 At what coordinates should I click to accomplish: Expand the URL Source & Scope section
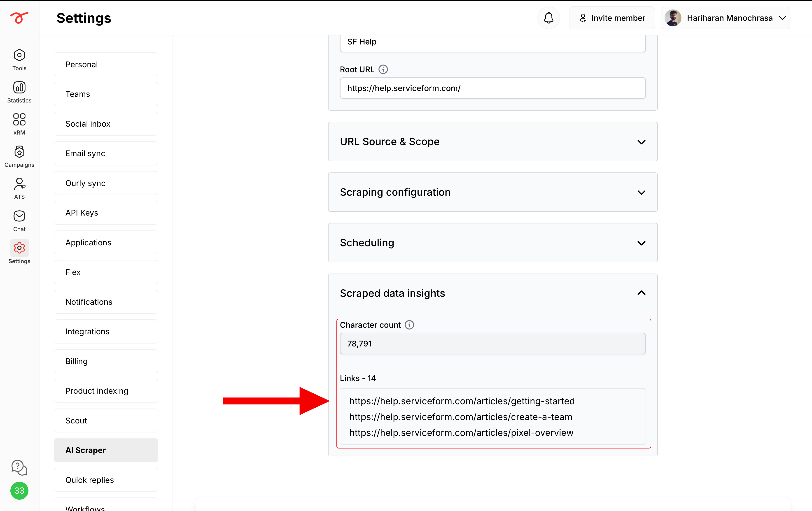coord(493,142)
